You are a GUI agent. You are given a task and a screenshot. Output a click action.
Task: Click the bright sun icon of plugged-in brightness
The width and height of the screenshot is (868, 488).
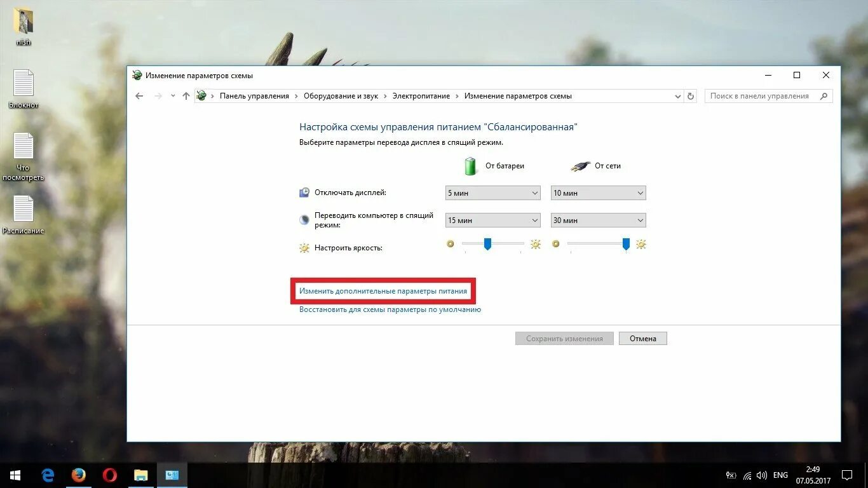tap(641, 244)
